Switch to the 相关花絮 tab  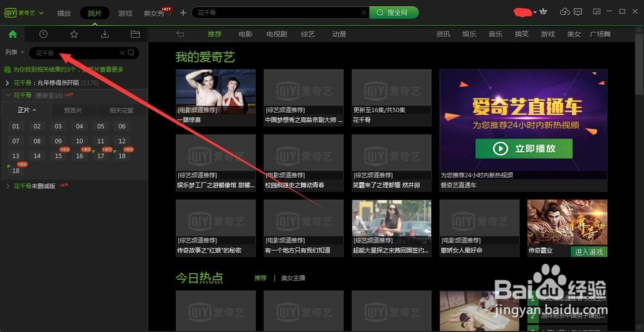pos(122,110)
